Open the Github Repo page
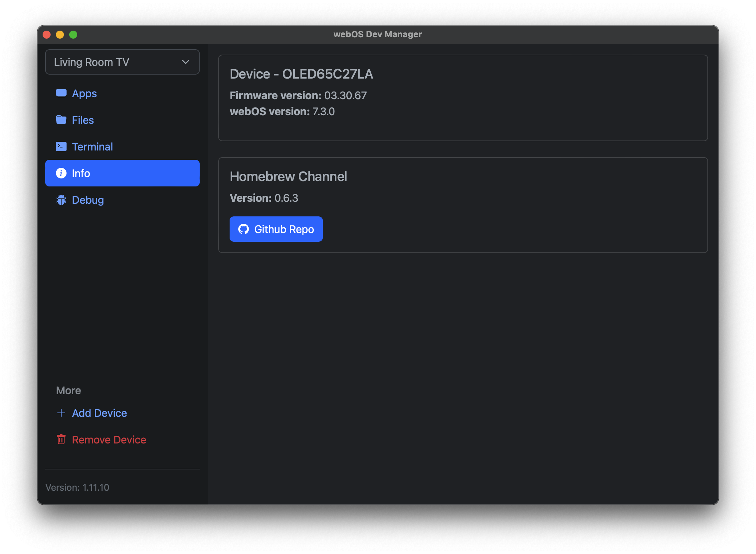The width and height of the screenshot is (756, 554). [276, 229]
